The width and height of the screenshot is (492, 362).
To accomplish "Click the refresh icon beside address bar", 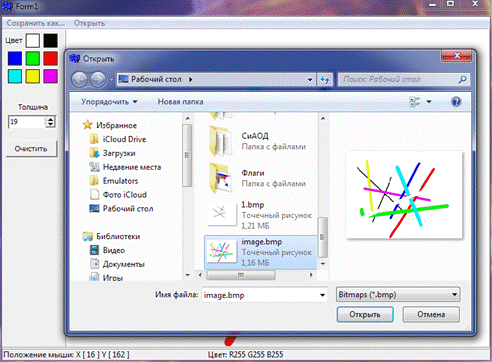I will pos(325,80).
